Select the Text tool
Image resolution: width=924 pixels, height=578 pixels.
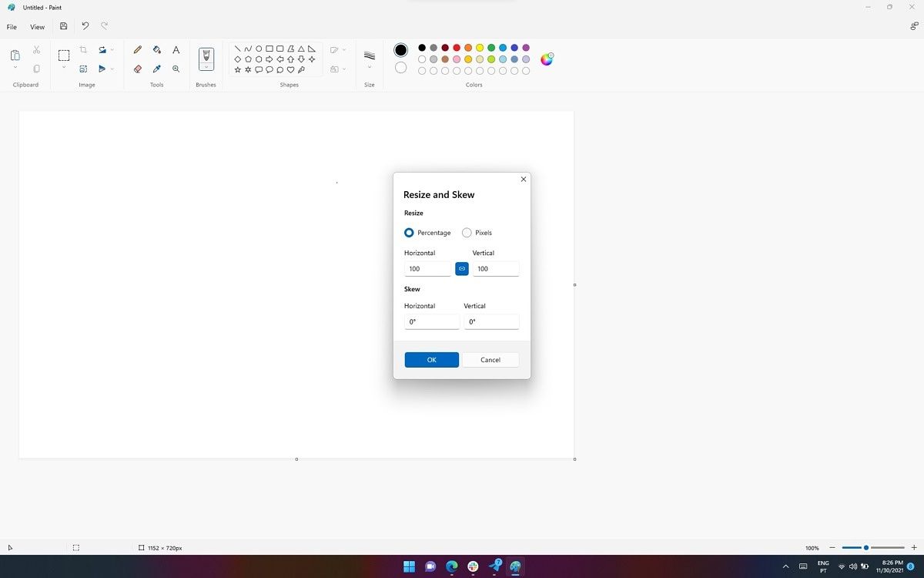tap(176, 50)
